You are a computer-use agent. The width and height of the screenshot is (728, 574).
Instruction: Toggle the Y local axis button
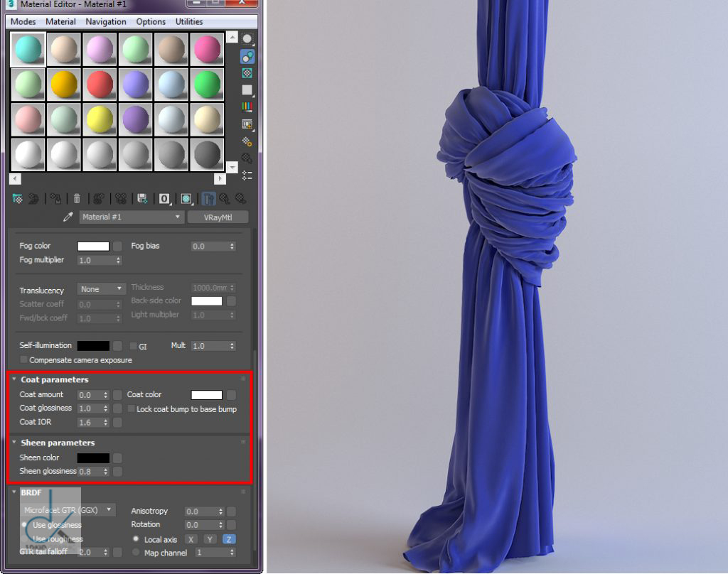(x=210, y=539)
